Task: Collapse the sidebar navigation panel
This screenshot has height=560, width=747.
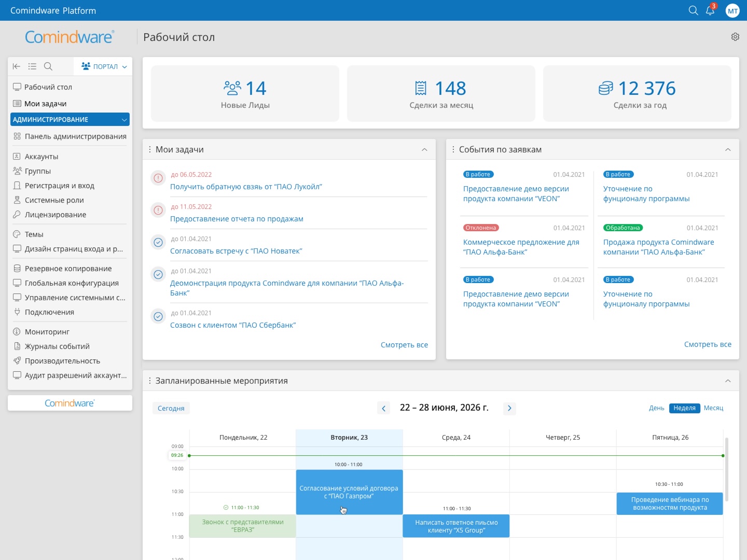Action: point(17,66)
